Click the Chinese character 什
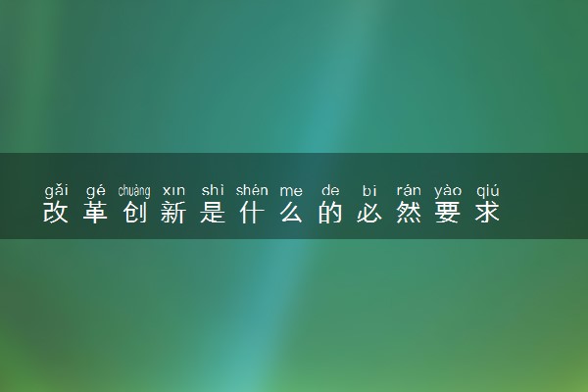This screenshot has width=588, height=392. click(252, 212)
